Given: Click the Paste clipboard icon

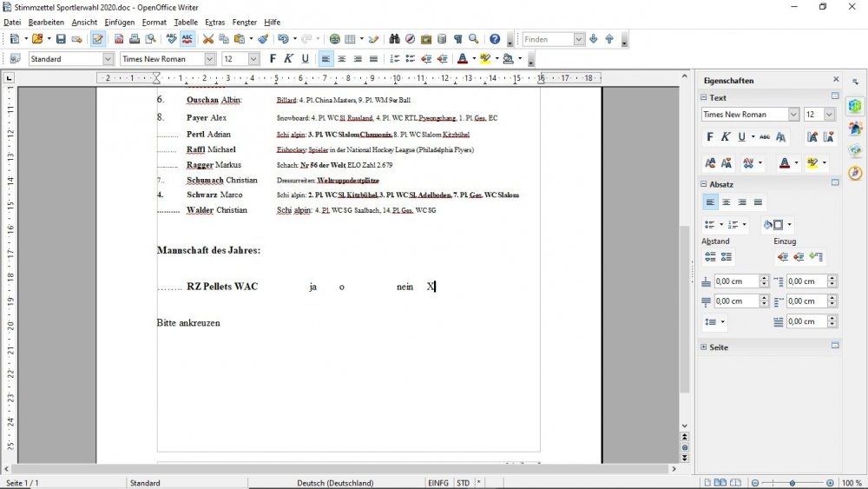Looking at the screenshot, I should pyautogui.click(x=240, y=39).
